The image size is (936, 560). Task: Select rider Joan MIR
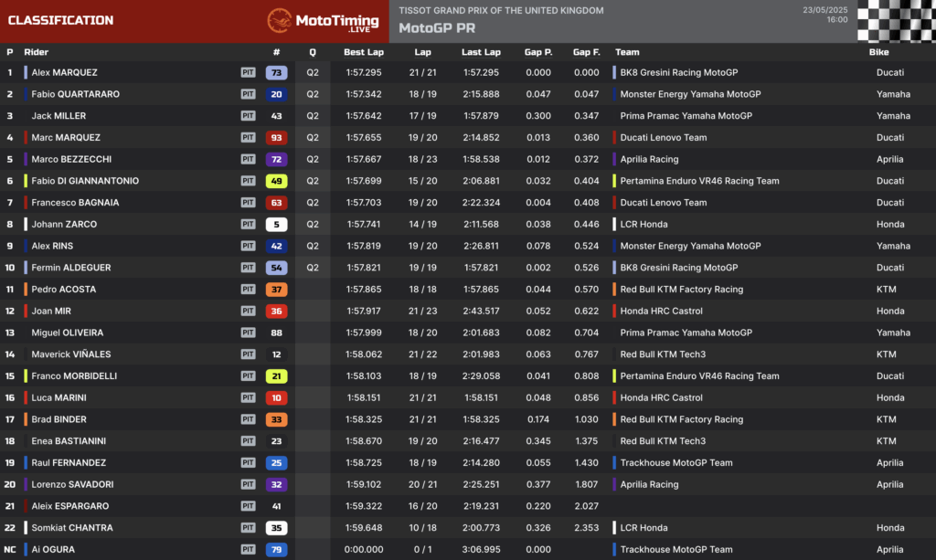[51, 311]
